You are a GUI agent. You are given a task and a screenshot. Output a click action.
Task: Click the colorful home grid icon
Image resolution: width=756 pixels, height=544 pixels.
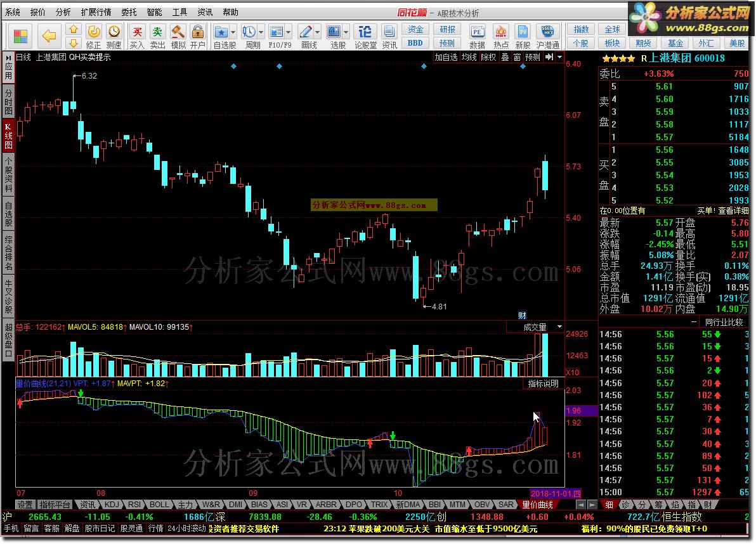pyautogui.click(x=21, y=36)
